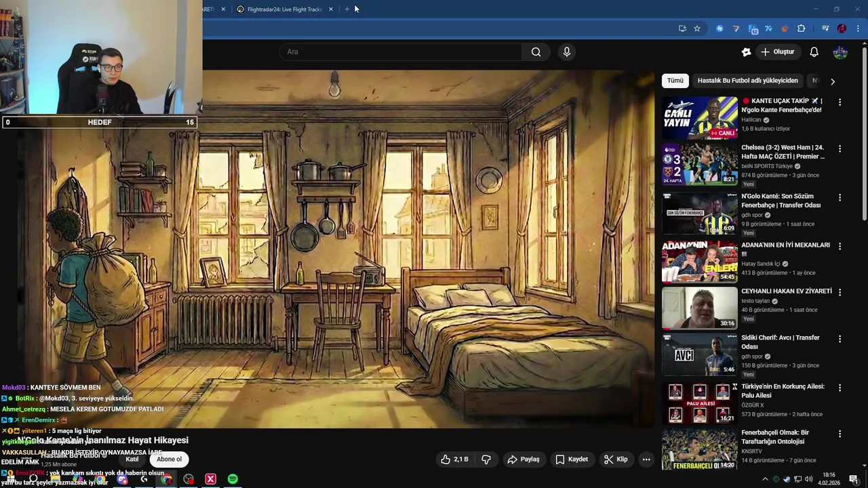Start voice search with the microphone icon
The image size is (868, 488).
567,52
